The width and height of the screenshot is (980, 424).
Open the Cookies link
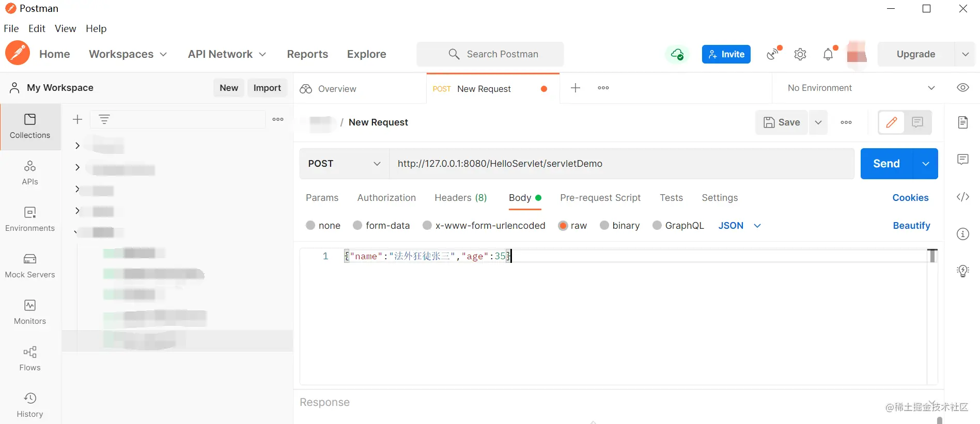point(910,198)
